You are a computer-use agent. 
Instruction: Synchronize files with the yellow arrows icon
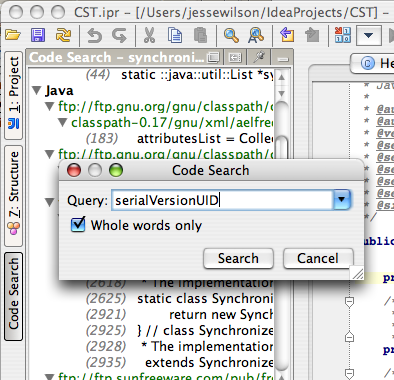point(63,35)
